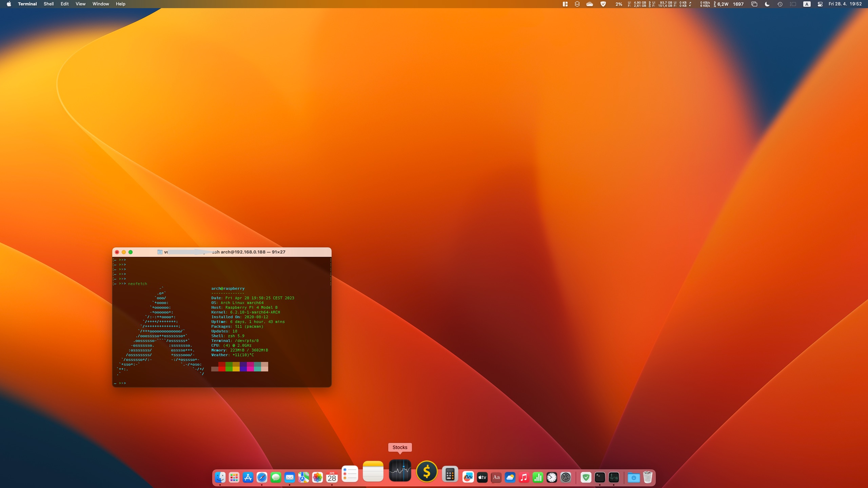Screen dimensions: 868x488
Task: Open the Edit menu
Action: point(64,4)
